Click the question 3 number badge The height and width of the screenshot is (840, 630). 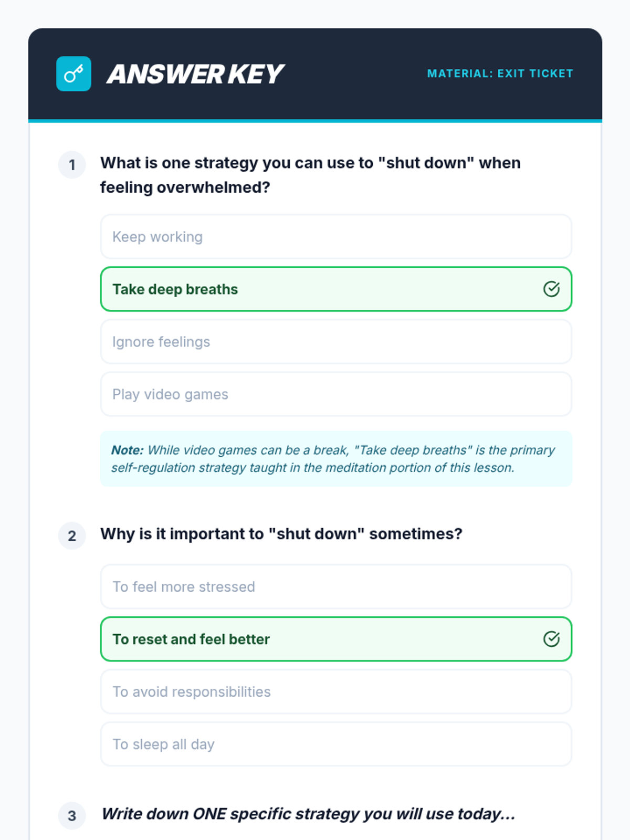[x=72, y=816]
